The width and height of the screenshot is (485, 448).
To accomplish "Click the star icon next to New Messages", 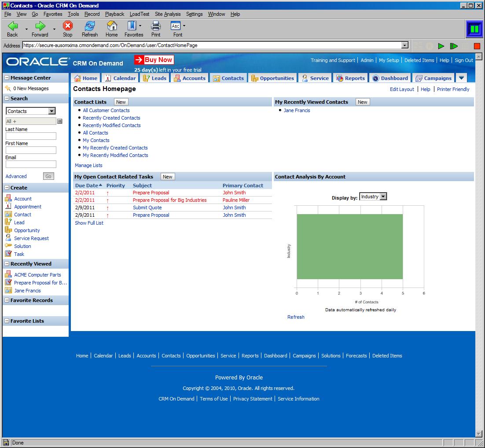I will click(x=8, y=88).
